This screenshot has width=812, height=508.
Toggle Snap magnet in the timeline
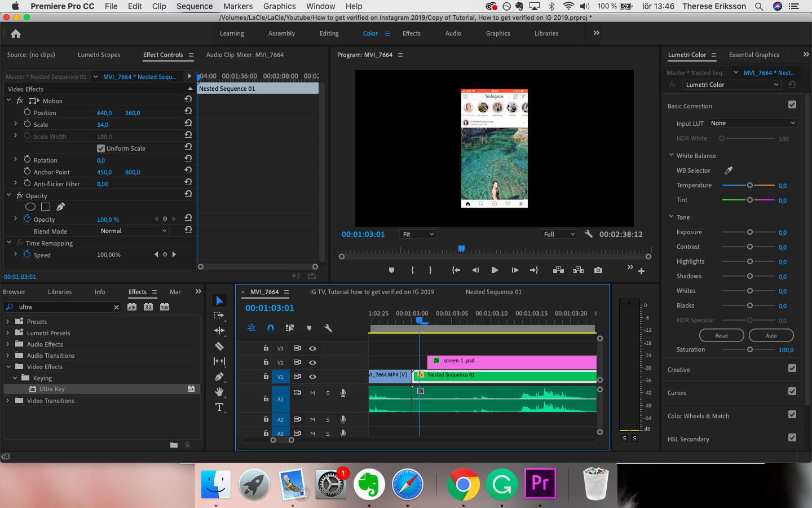pyautogui.click(x=271, y=328)
